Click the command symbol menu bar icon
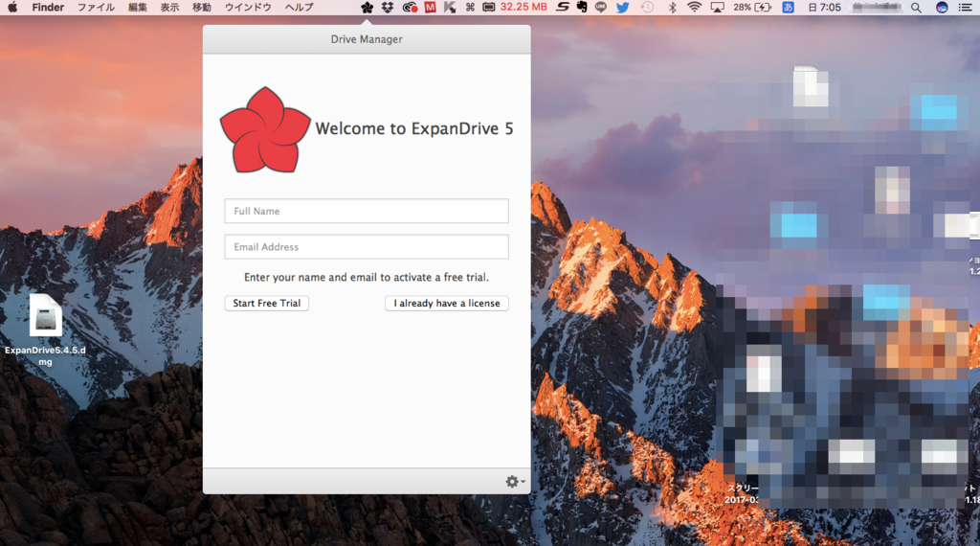 pyautogui.click(x=470, y=8)
